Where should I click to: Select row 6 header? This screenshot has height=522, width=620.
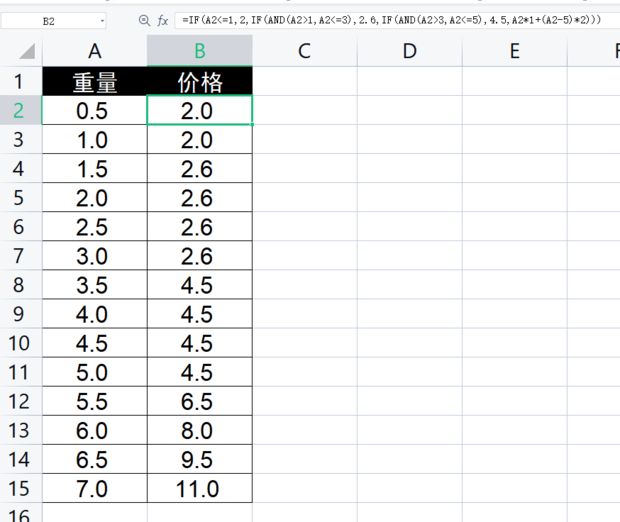point(21,227)
